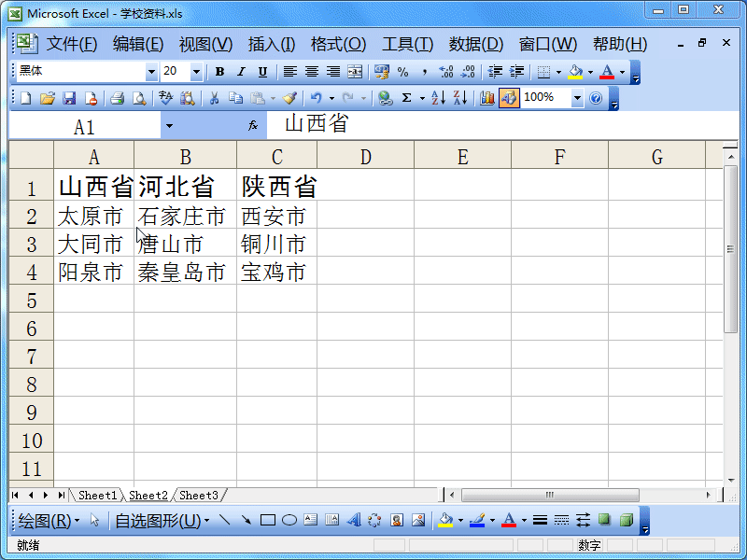Select column D header

365,157
